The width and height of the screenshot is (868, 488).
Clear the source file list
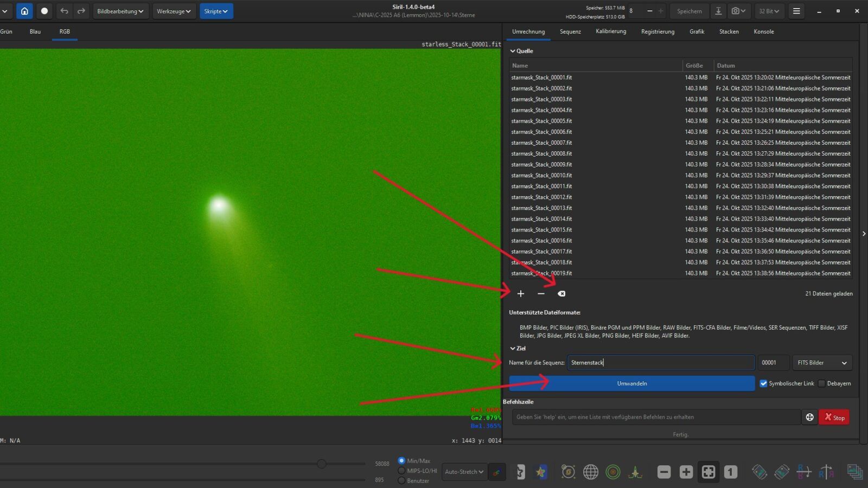pos(561,293)
